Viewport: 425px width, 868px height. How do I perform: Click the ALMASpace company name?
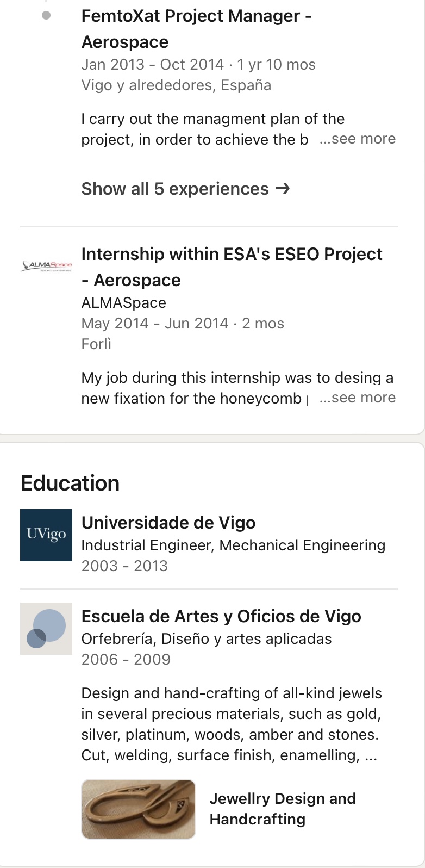point(123,303)
